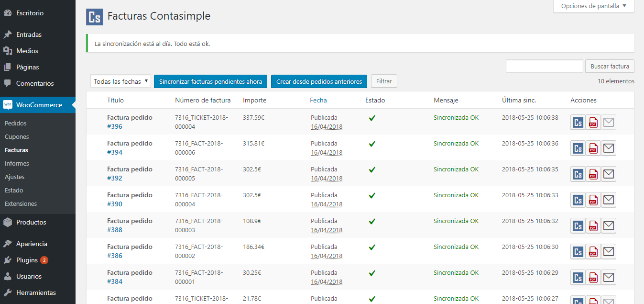The image size is (644, 304).
Task: Focus the invoice search field
Action: point(544,67)
